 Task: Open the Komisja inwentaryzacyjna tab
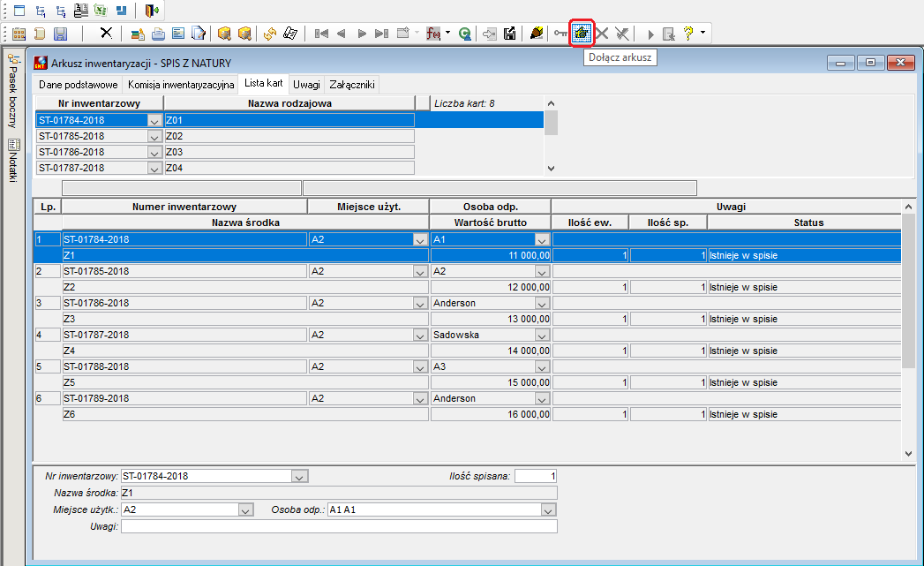[181, 84]
